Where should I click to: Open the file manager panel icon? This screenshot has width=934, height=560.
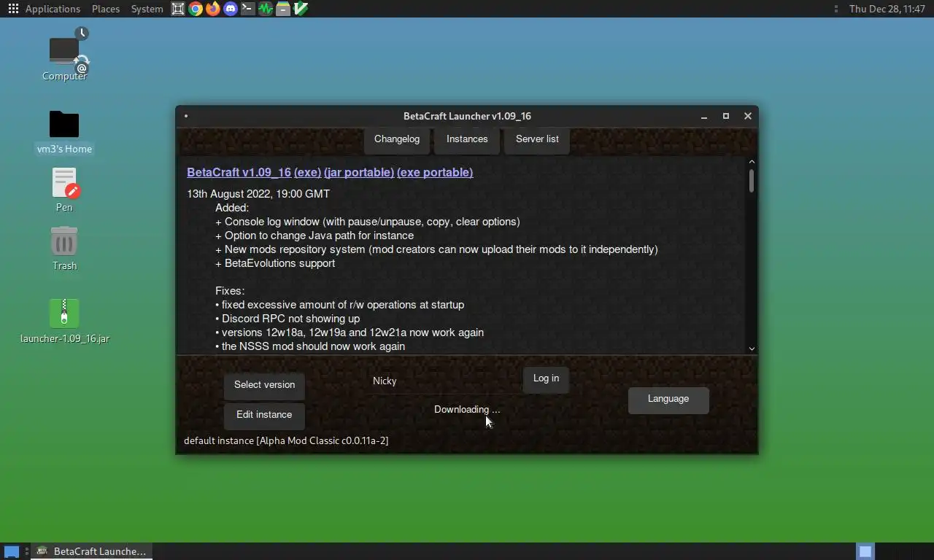283,9
